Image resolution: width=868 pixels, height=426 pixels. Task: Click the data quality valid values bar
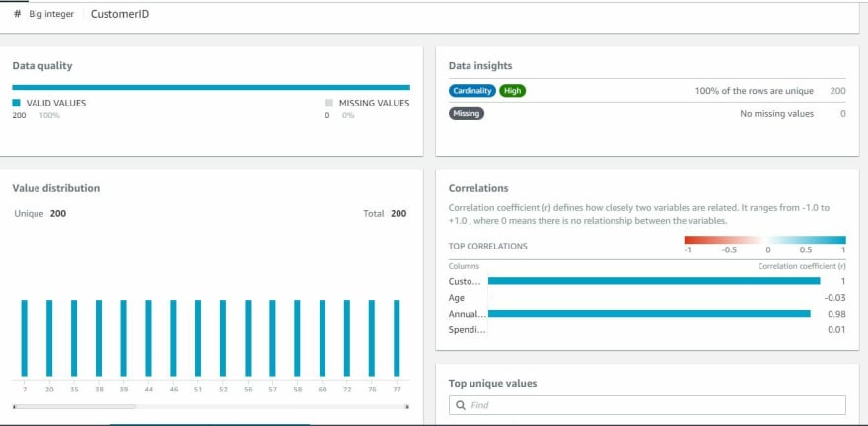(x=211, y=87)
